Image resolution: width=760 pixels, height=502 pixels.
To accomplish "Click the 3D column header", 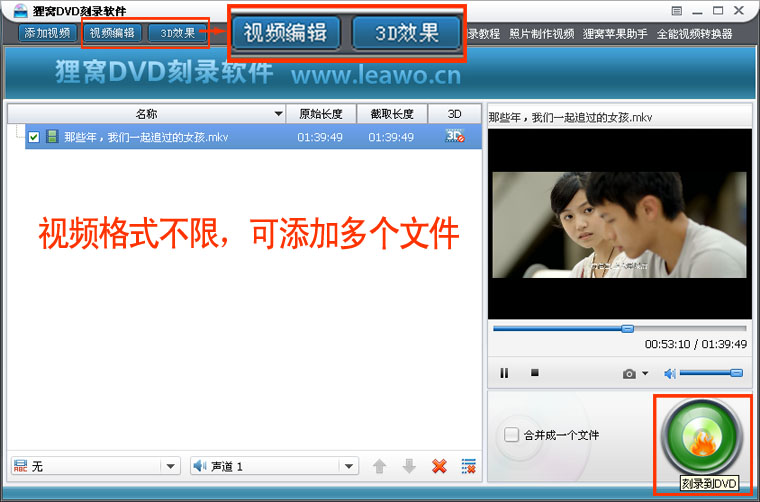I will point(455,114).
